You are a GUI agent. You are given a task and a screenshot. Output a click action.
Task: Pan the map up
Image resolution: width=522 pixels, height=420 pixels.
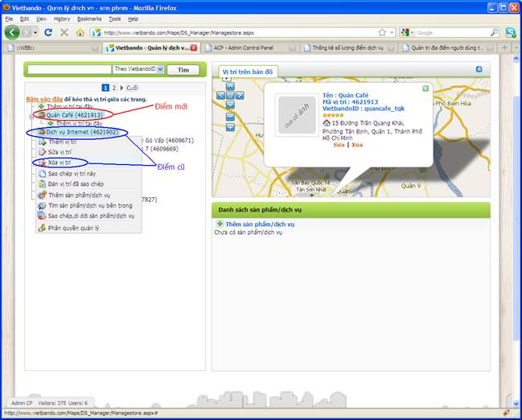coord(230,87)
